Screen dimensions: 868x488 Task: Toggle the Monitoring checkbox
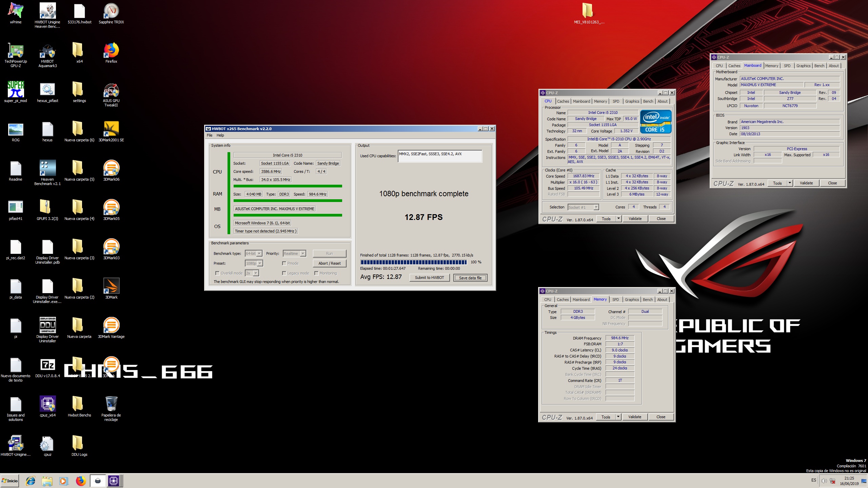[316, 273]
